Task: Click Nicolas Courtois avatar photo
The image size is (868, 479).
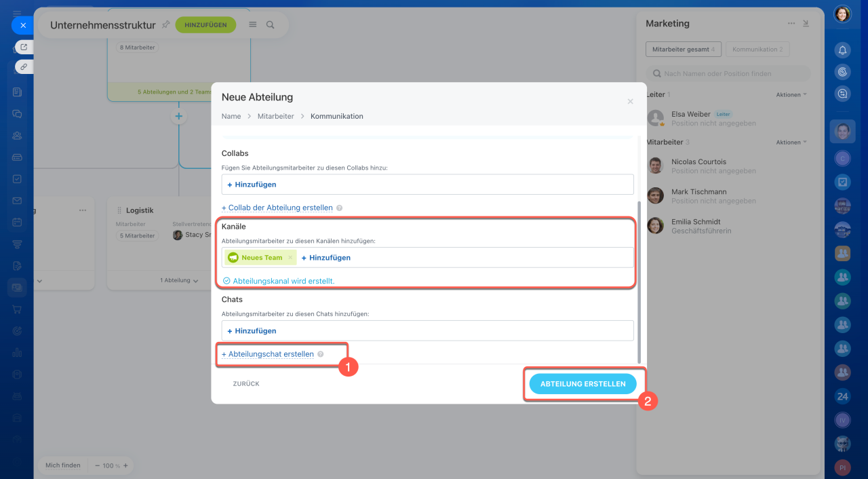Action: (655, 166)
